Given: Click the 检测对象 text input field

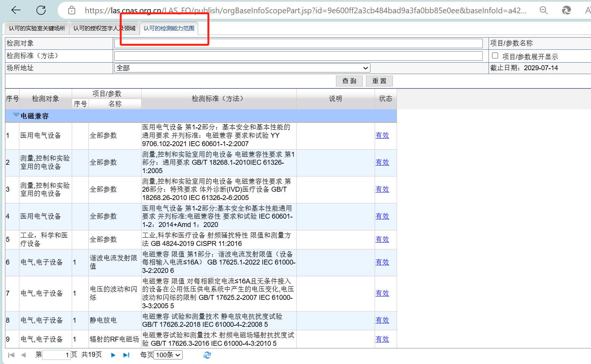Looking at the screenshot, I should click(x=298, y=43).
